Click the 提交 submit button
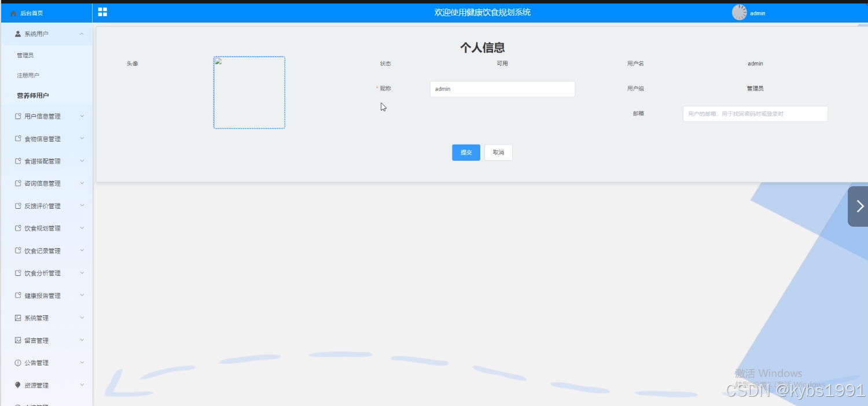Viewport: 868px width, 406px height. (466, 153)
